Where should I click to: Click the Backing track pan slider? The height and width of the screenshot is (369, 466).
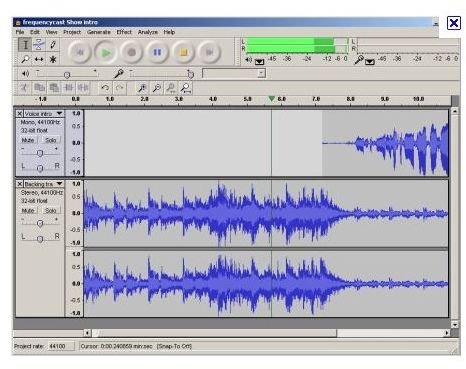pyautogui.click(x=40, y=239)
